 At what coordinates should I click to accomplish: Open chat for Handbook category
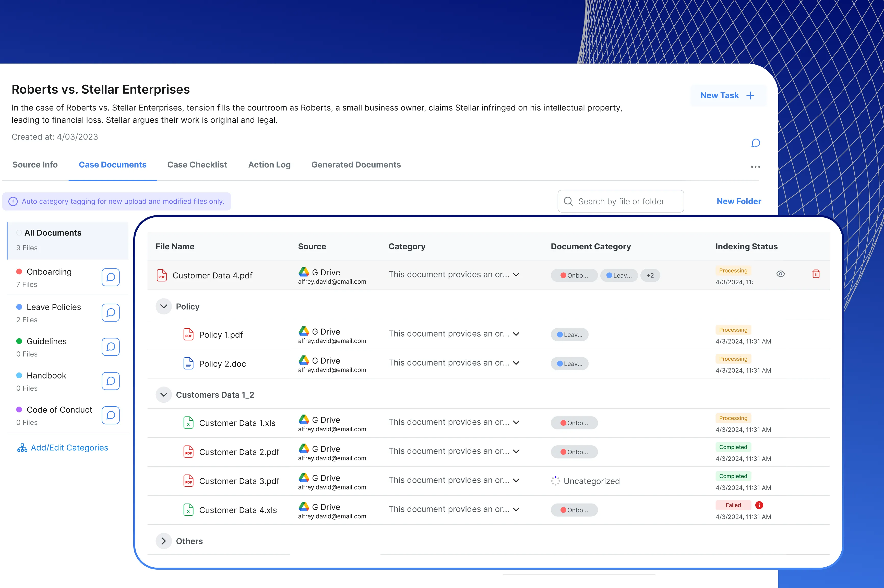click(111, 381)
